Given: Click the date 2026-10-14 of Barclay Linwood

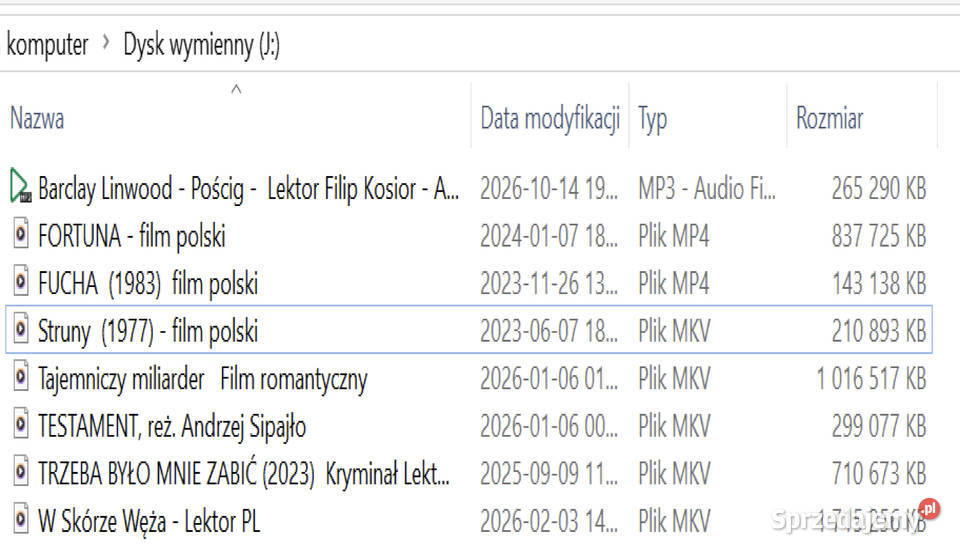Looking at the screenshot, I should [x=549, y=189].
